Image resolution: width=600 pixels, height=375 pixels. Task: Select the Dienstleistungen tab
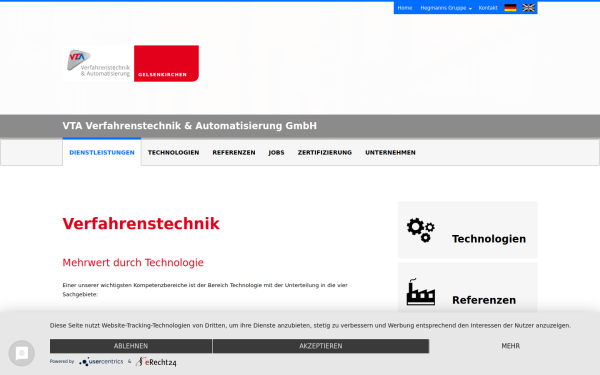point(102,152)
